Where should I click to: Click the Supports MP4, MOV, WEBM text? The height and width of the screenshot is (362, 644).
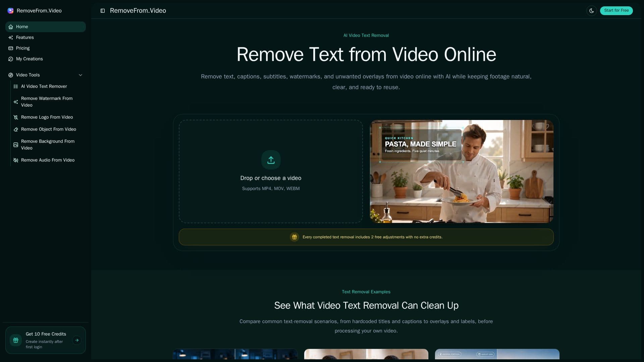click(x=271, y=189)
